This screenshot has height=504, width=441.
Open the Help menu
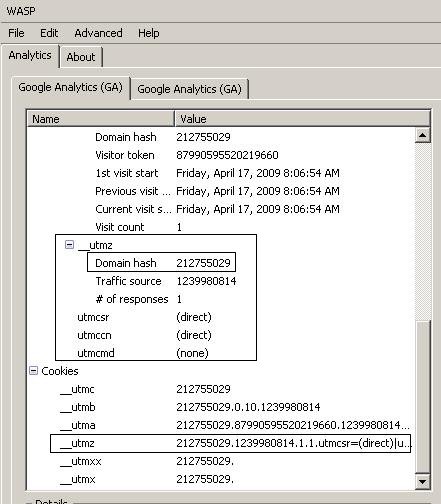click(x=148, y=33)
